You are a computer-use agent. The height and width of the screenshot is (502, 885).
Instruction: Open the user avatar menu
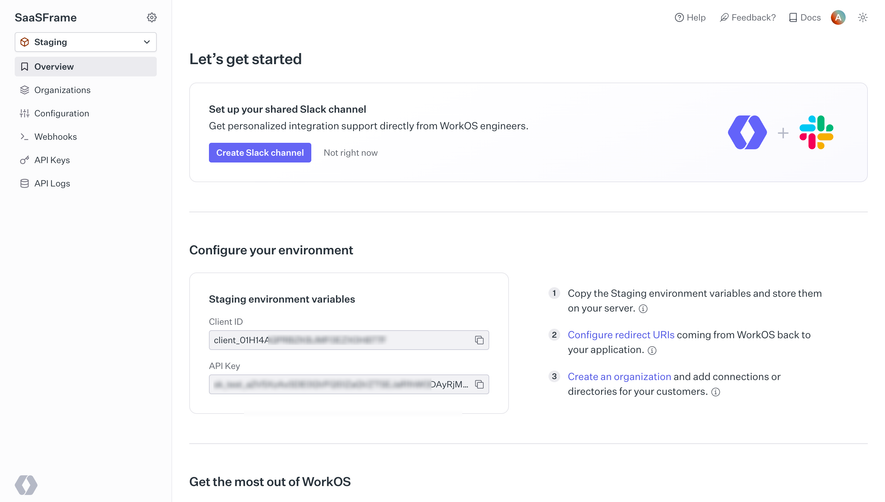tap(838, 18)
